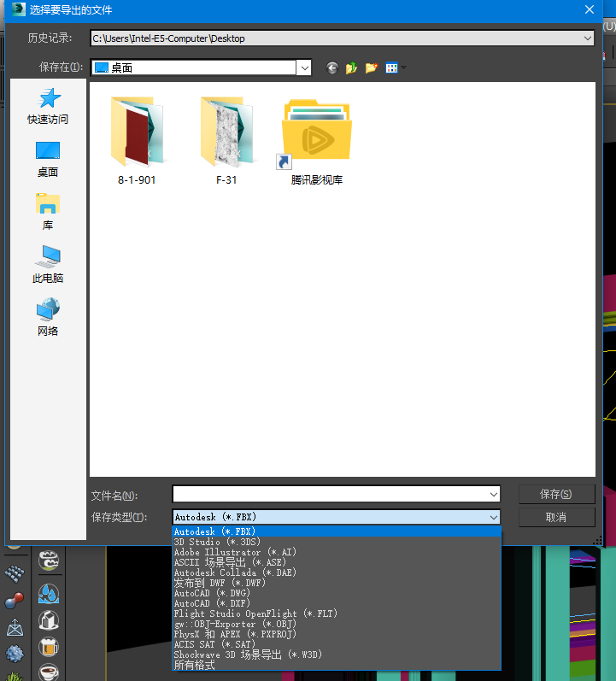The height and width of the screenshot is (681, 616).
Task: Click the milk carton icon in 3ds Max toolbar
Action: pyautogui.click(x=49, y=620)
